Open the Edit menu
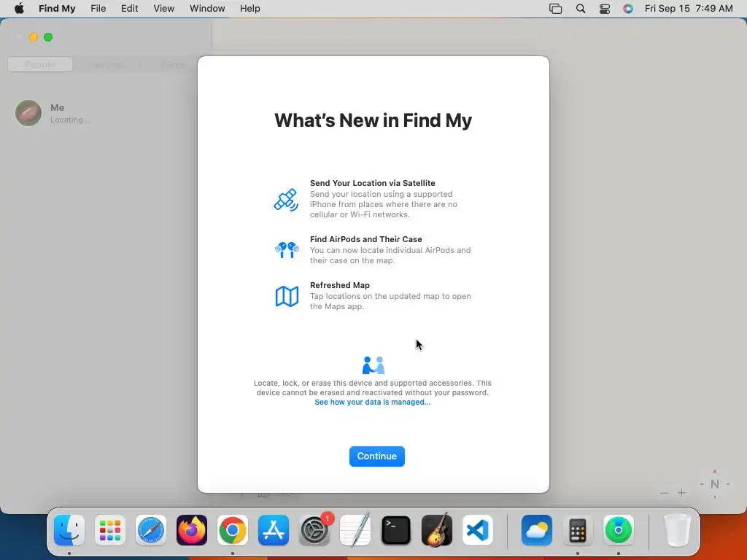 tap(130, 9)
